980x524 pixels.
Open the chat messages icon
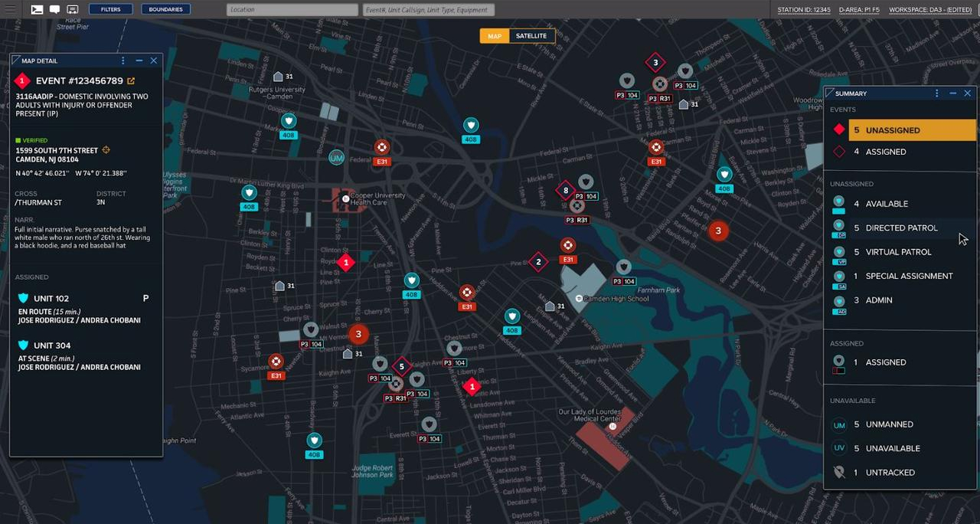55,9
